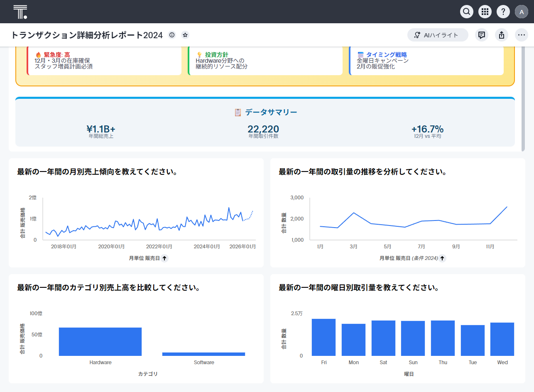
Task: Click the 投資方針 card heading
Action: [216, 55]
